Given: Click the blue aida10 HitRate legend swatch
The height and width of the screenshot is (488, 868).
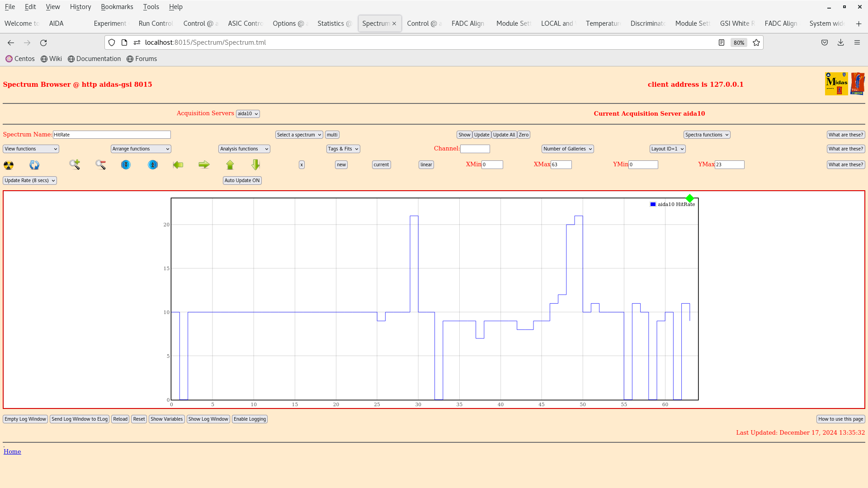Looking at the screenshot, I should tap(652, 204).
